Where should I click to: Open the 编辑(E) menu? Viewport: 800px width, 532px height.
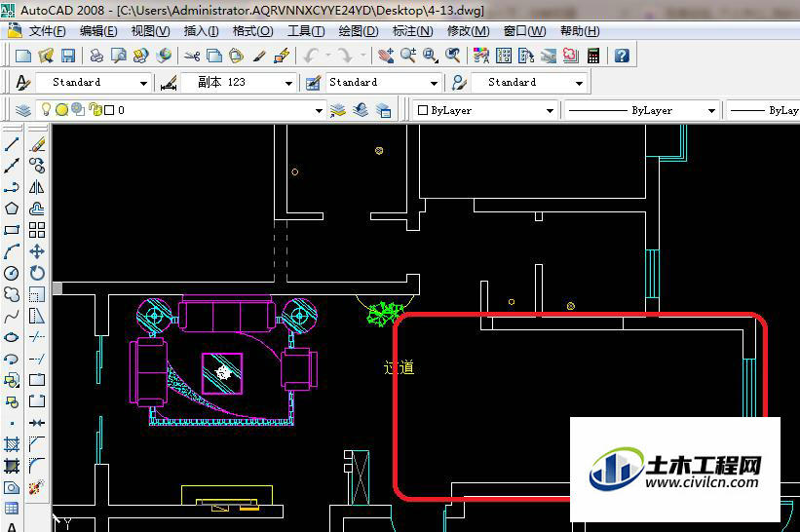coord(98,31)
